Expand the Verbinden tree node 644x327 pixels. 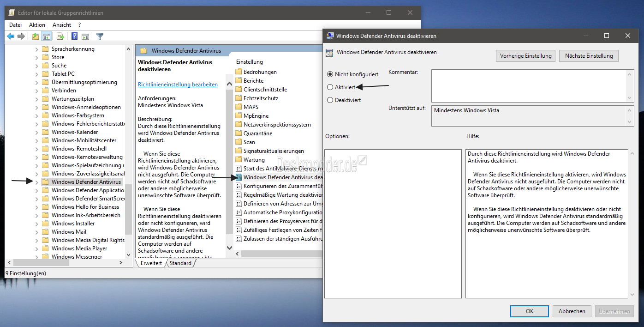coord(37,91)
